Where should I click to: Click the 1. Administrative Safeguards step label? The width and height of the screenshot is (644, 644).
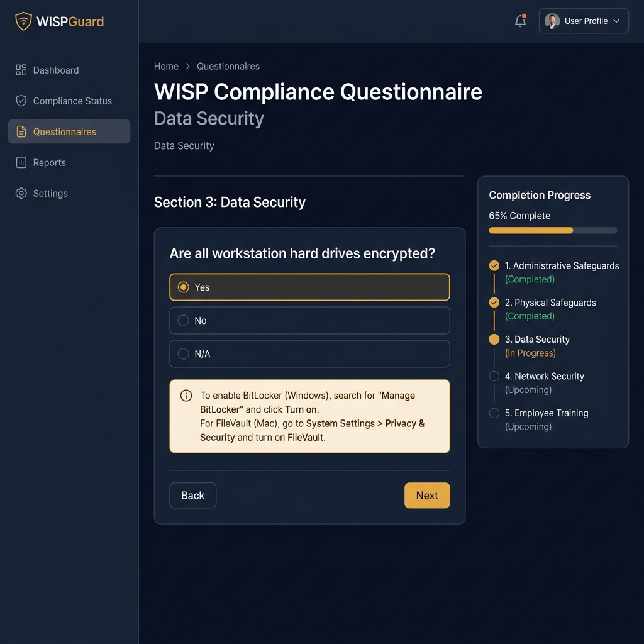click(562, 266)
